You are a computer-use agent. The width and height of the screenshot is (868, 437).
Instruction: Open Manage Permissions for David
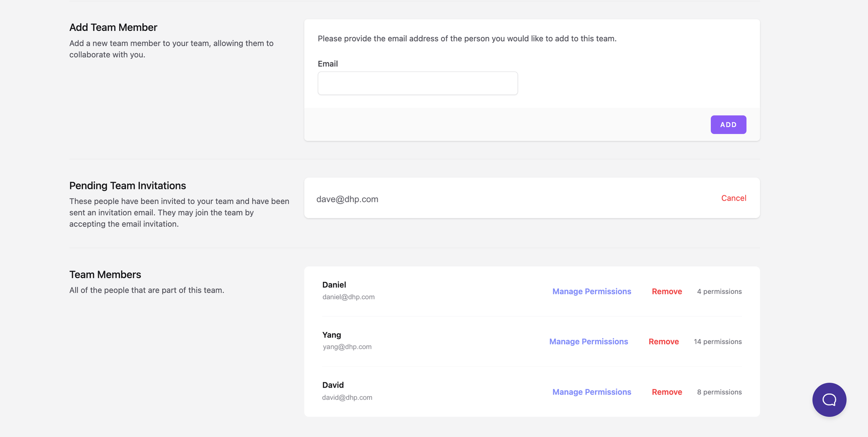pos(592,392)
